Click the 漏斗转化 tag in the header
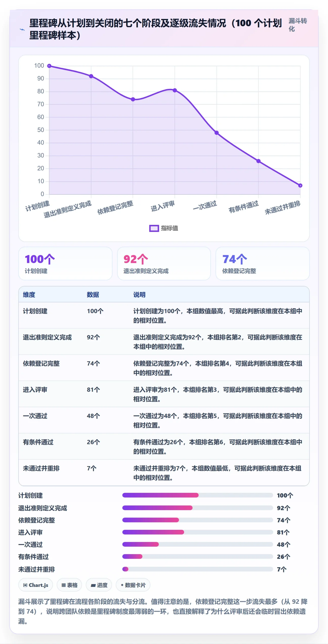The image size is (328, 644). point(298,25)
